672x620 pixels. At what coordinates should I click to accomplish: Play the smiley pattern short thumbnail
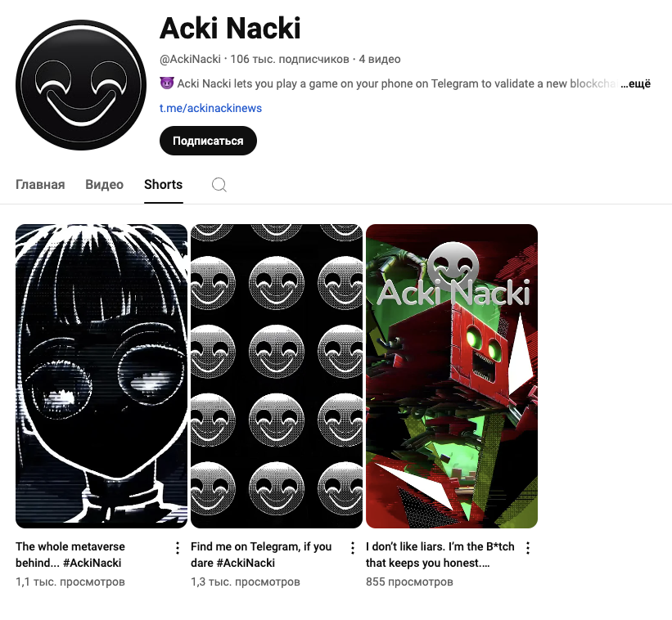pos(277,376)
